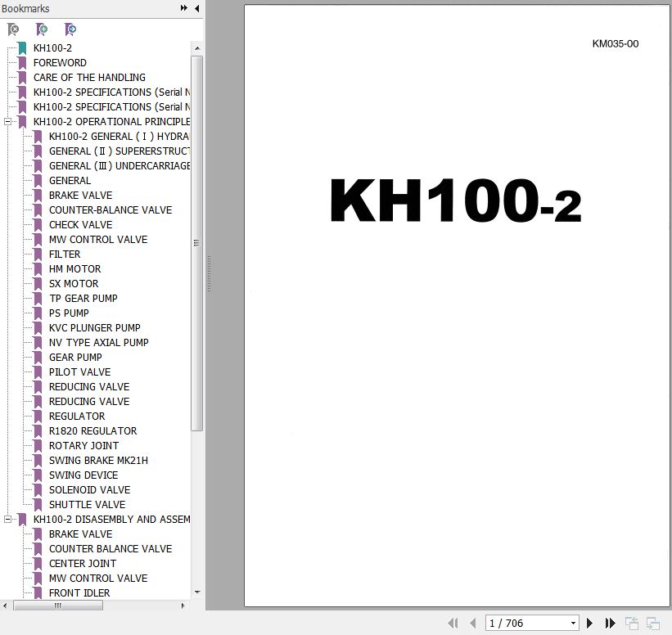672x635 pixels.
Task: Open the HM MOTOR bookmark
Action: tap(75, 269)
